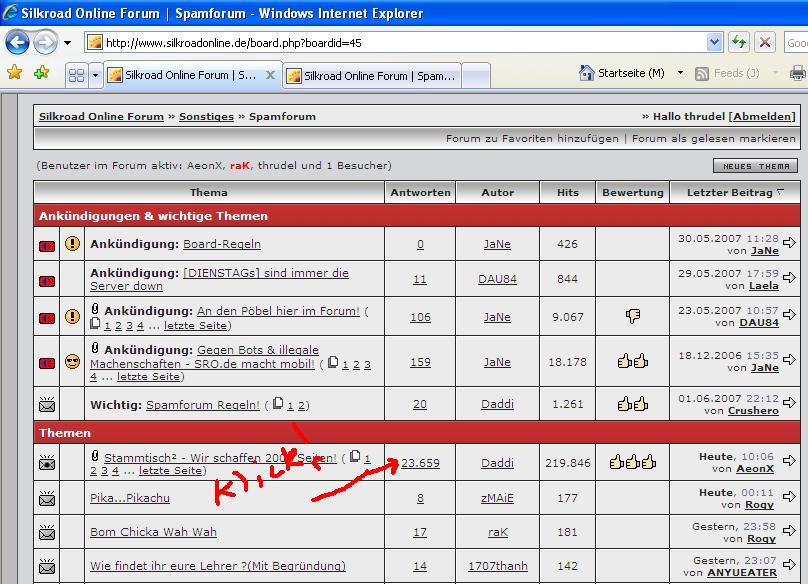Click the Print icon in toolbar
The height and width of the screenshot is (584, 808).
click(797, 73)
